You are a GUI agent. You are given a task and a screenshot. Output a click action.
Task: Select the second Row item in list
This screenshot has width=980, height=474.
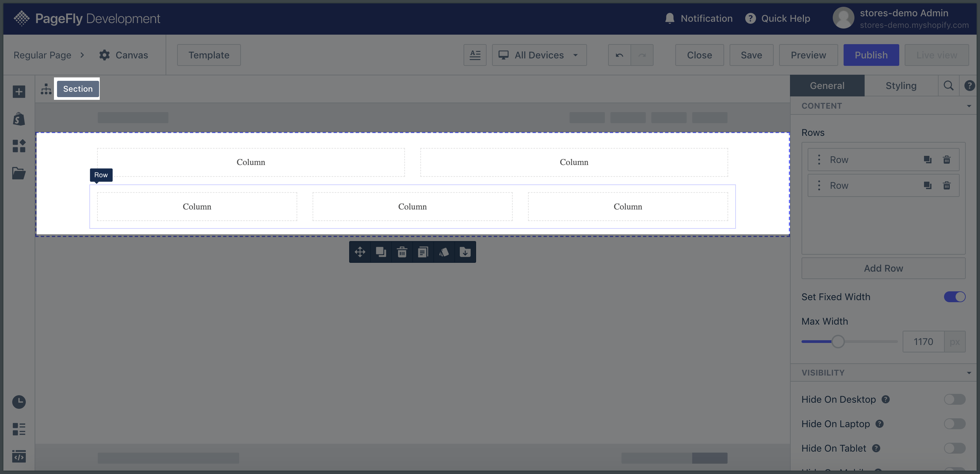(883, 185)
